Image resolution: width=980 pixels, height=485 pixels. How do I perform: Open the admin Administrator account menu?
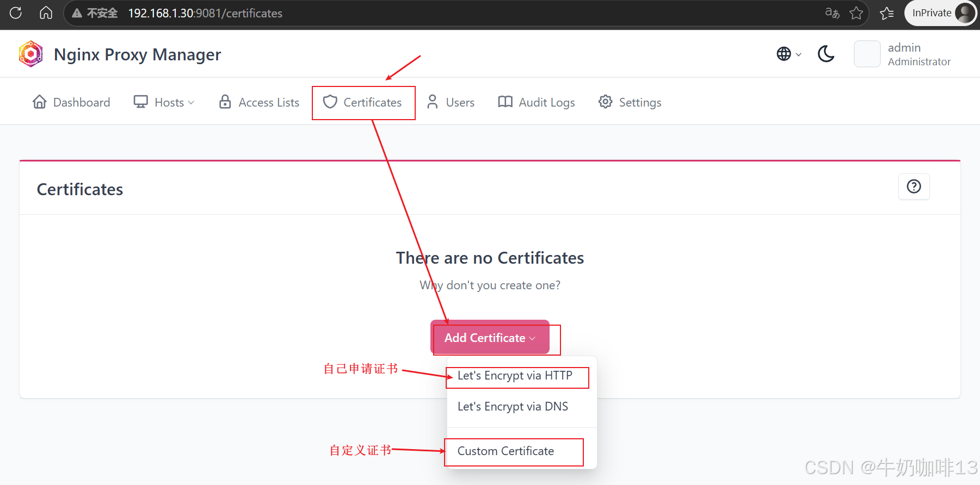(903, 54)
